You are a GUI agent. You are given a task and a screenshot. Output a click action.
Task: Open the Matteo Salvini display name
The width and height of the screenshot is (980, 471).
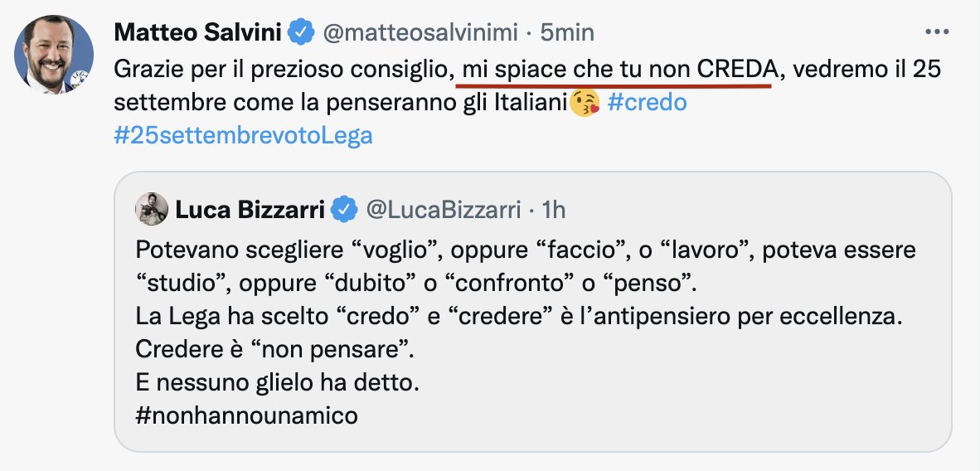pyautogui.click(x=197, y=33)
